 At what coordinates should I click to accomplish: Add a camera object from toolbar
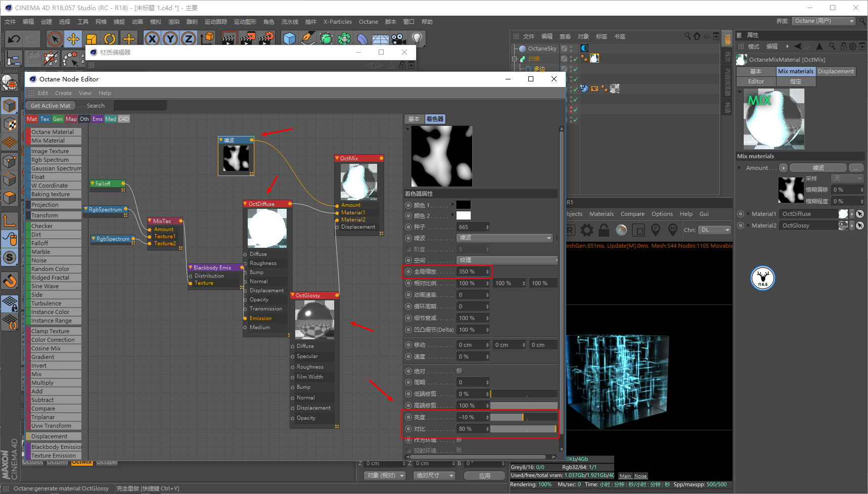[398, 39]
